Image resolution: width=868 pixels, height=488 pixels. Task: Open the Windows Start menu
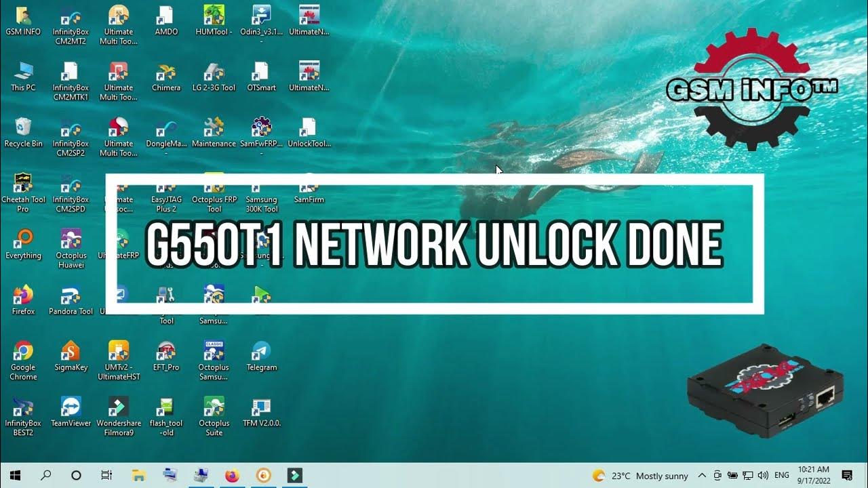point(15,475)
